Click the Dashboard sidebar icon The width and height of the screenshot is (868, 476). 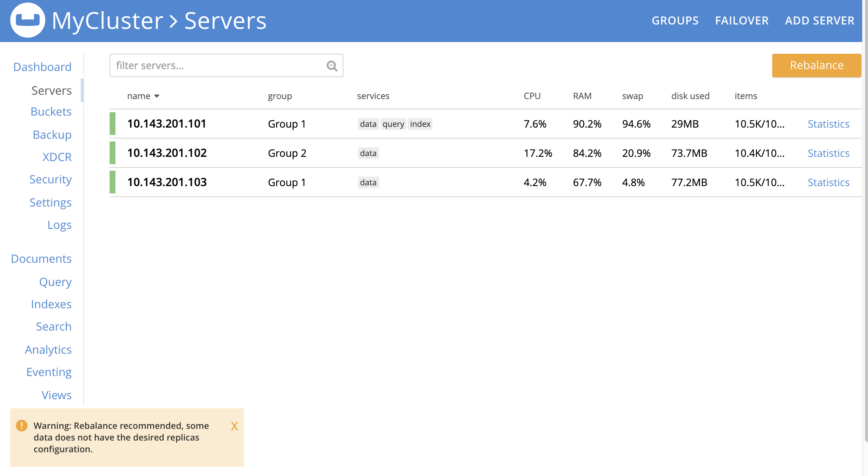click(x=42, y=66)
